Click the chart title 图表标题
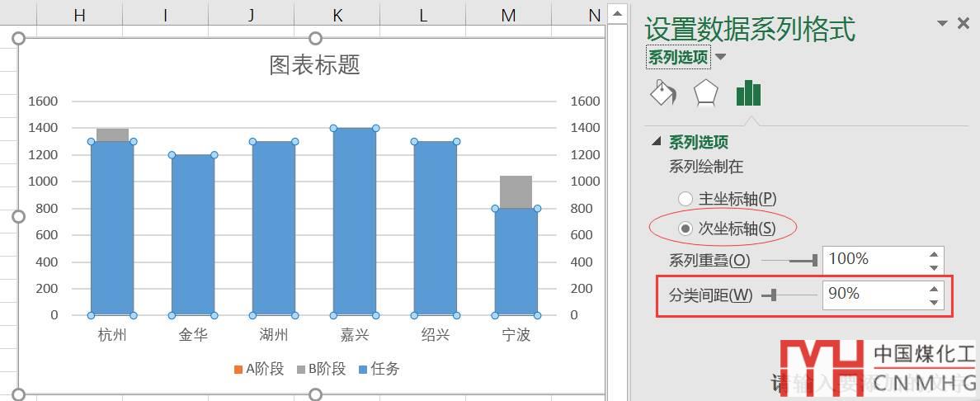This screenshot has height=401, width=980. coord(314,65)
